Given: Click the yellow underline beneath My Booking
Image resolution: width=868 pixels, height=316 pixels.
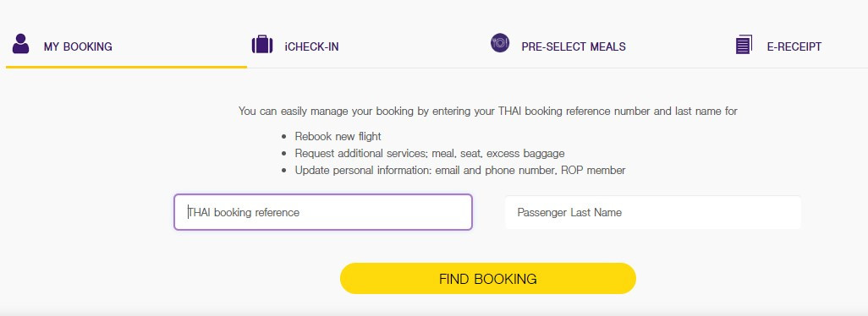Looking at the screenshot, I should click(126, 67).
